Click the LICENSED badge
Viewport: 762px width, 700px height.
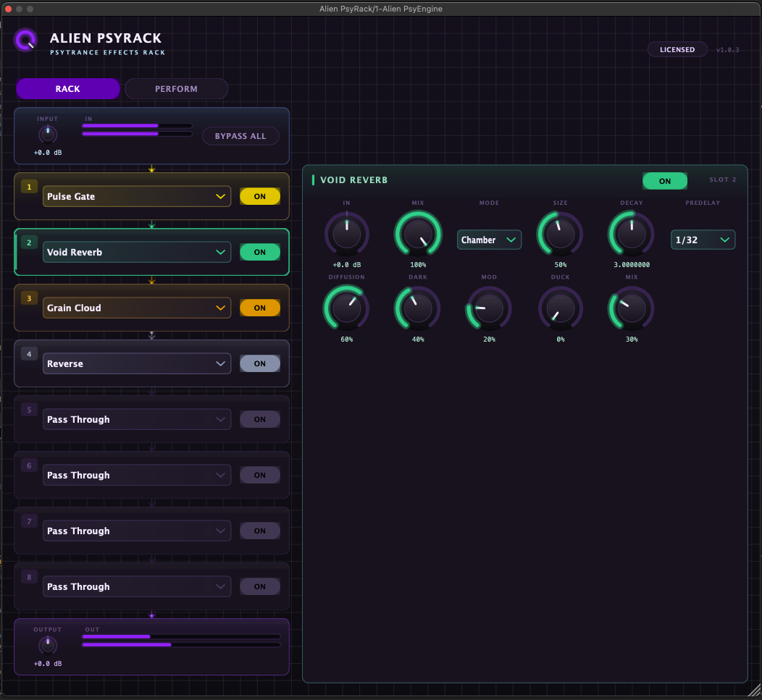(677, 49)
